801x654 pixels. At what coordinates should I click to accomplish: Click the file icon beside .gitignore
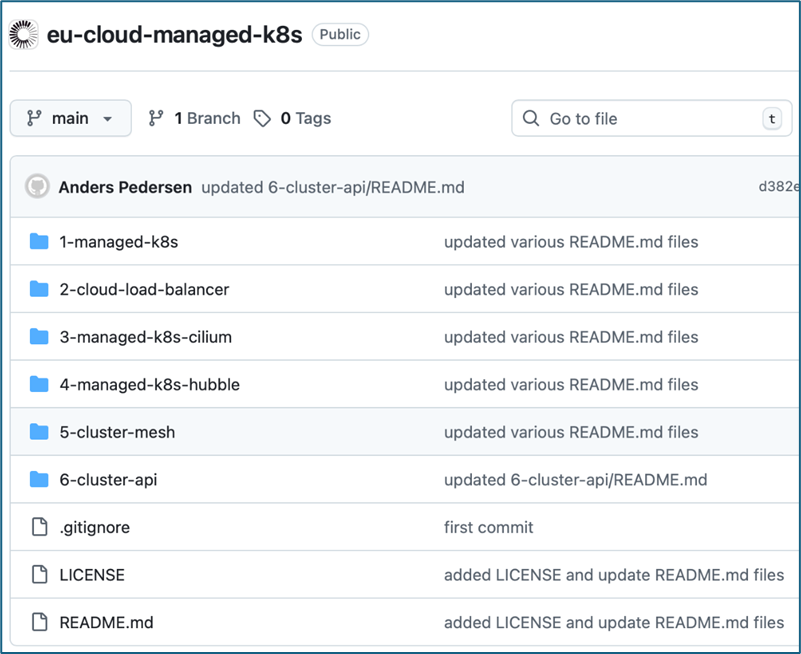(39, 527)
